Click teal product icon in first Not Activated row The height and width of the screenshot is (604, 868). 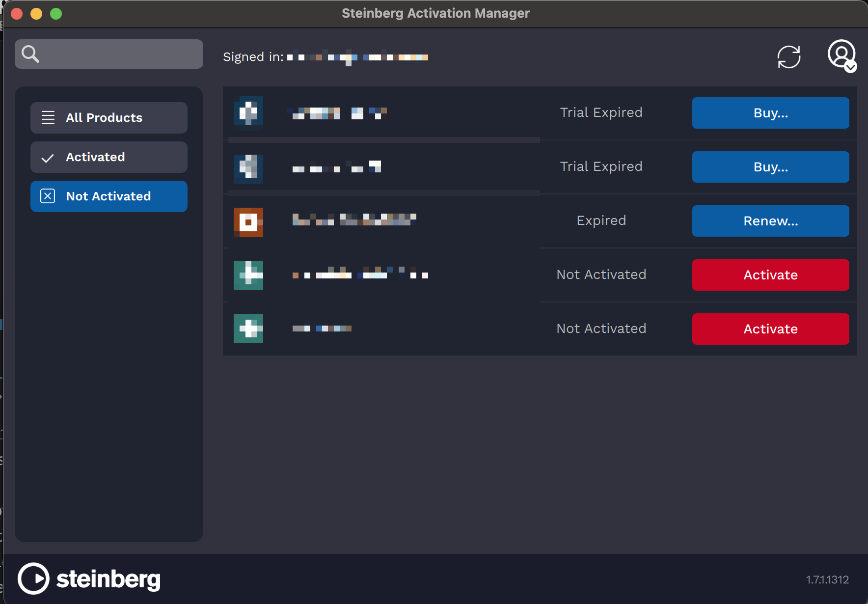coord(248,275)
